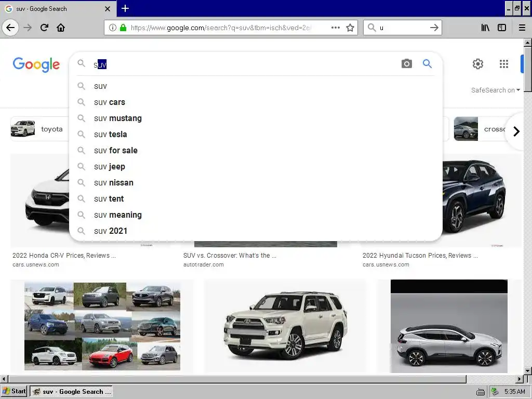Click the vertical scrollbar down arrow
532x399 pixels.
click(x=528, y=371)
